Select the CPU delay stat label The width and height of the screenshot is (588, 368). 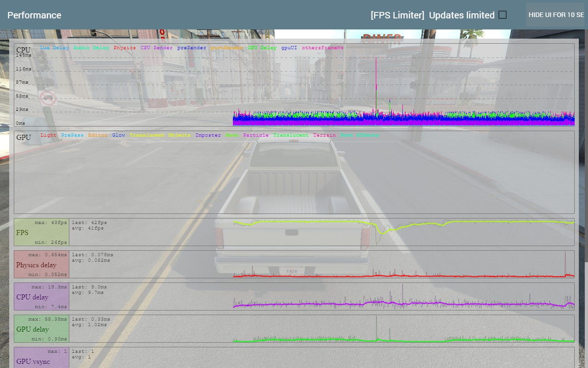click(42, 297)
